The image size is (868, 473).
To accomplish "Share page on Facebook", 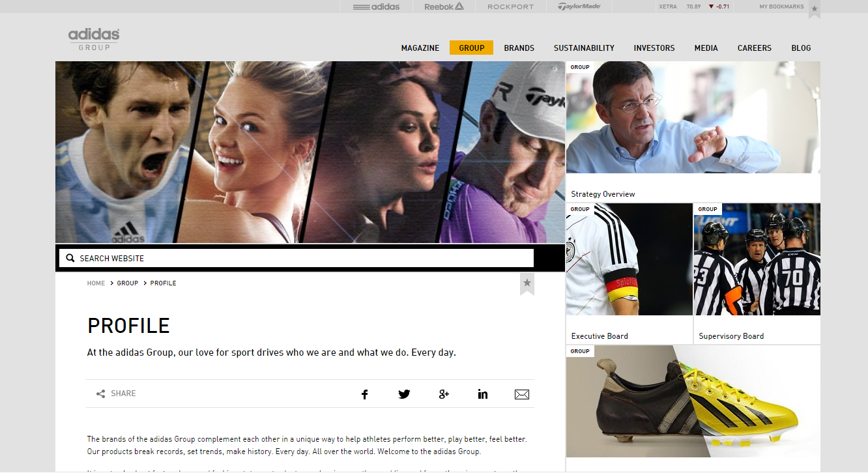I will [x=364, y=394].
